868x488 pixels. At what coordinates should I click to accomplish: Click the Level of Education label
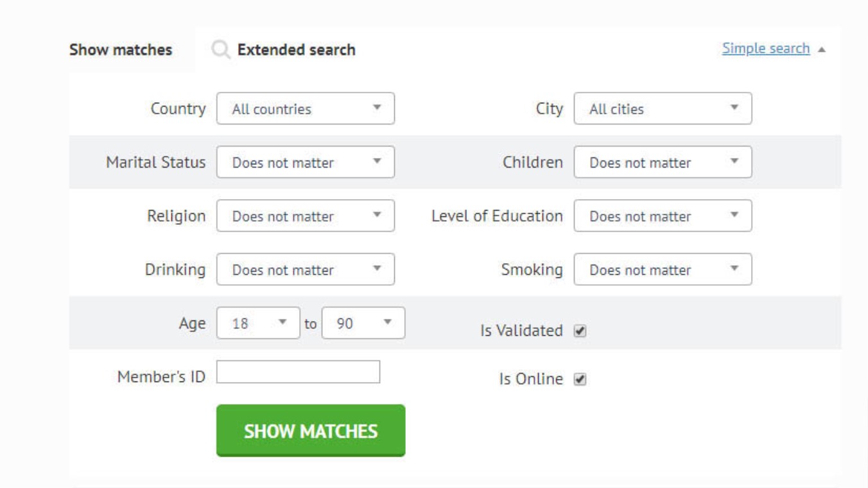pyautogui.click(x=497, y=216)
